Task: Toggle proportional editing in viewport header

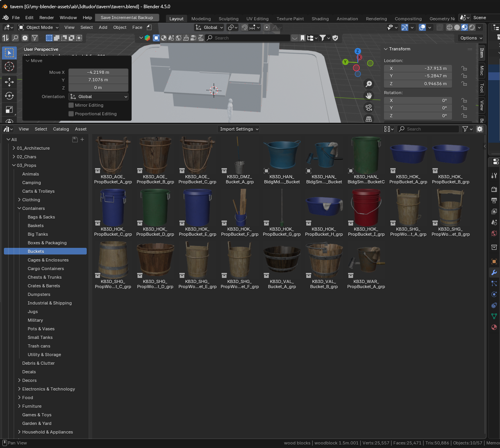Action: click(x=267, y=27)
